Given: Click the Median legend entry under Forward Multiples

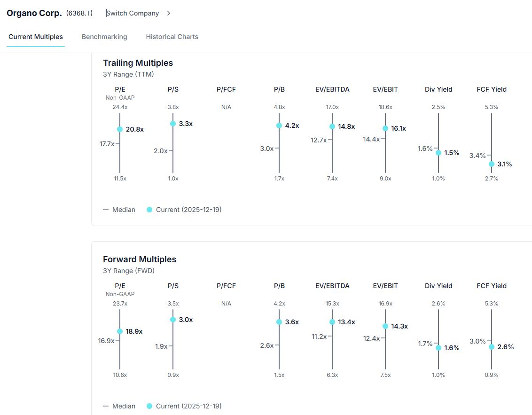Looking at the screenshot, I should point(119,406).
